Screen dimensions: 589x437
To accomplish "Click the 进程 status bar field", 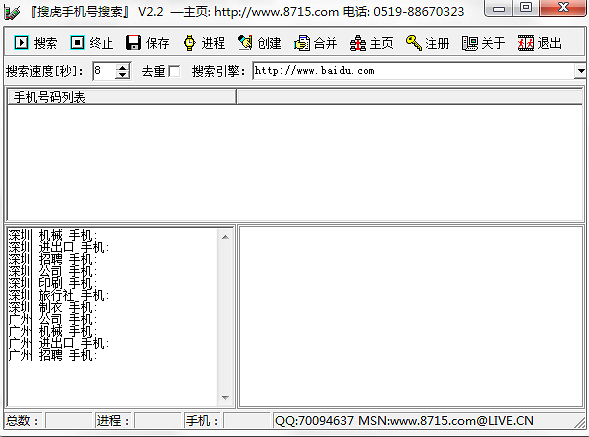I will [x=158, y=420].
